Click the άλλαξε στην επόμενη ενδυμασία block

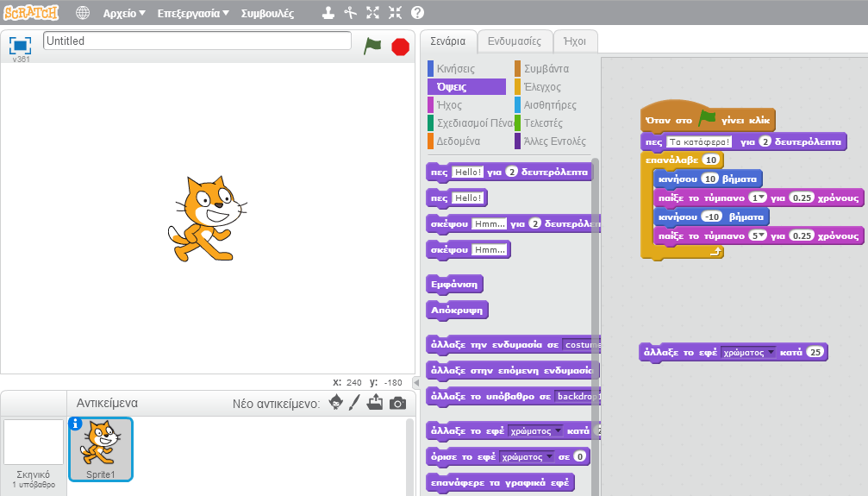(x=512, y=370)
